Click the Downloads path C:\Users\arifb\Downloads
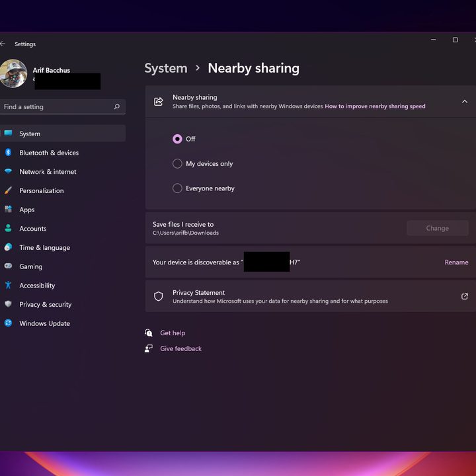476x476 pixels. 186,233
